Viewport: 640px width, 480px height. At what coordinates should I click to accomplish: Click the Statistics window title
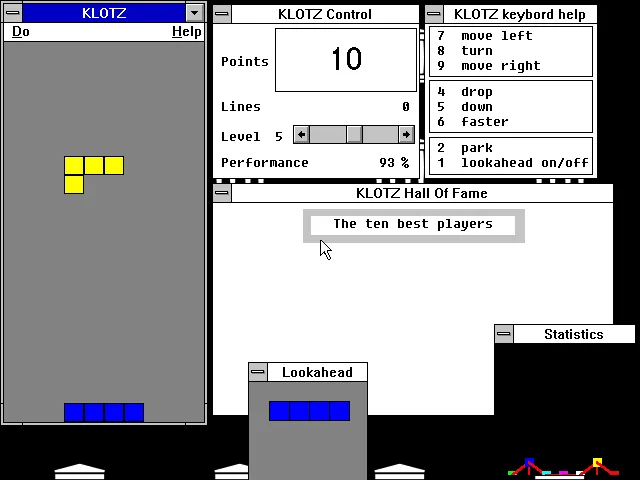[573, 334]
